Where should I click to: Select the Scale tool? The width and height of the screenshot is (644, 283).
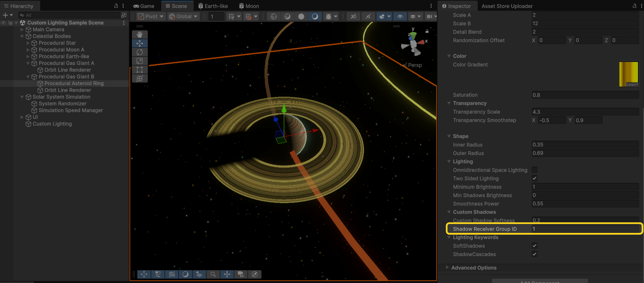(x=140, y=61)
